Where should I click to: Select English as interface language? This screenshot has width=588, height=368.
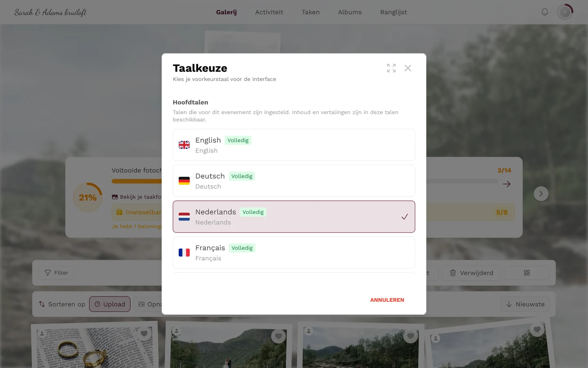294,145
